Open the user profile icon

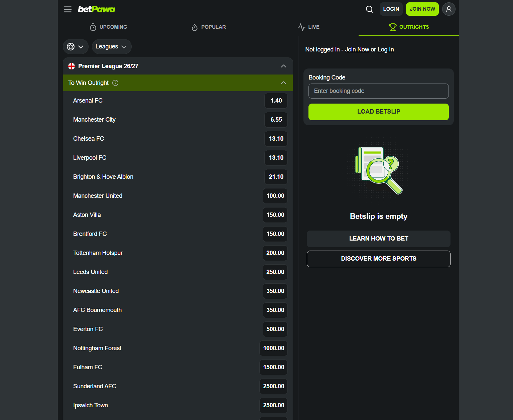tap(449, 9)
